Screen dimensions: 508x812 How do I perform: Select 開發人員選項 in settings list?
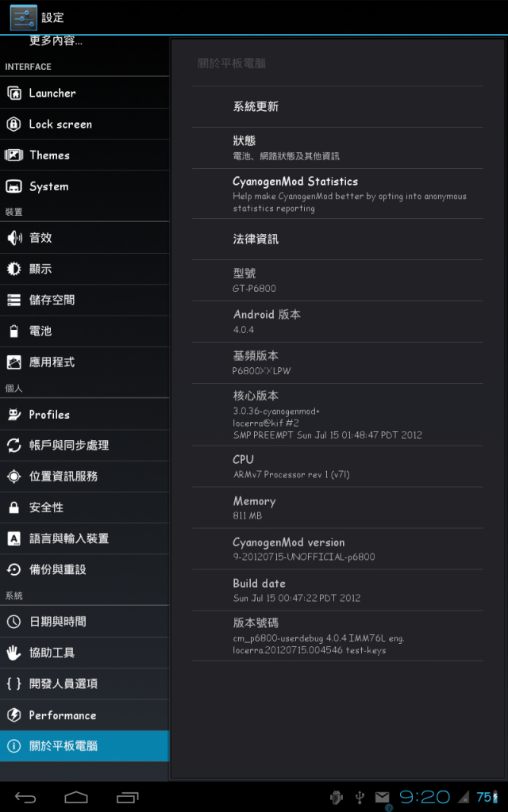[84, 684]
